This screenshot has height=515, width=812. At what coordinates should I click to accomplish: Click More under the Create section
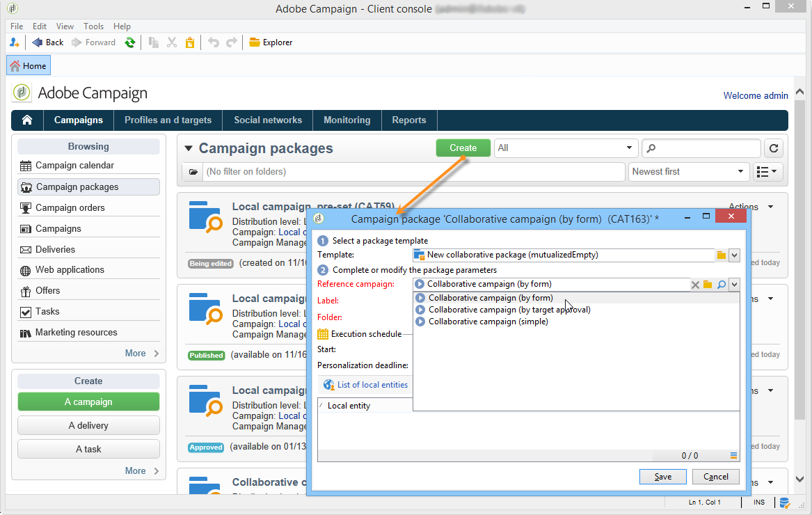[x=142, y=471]
